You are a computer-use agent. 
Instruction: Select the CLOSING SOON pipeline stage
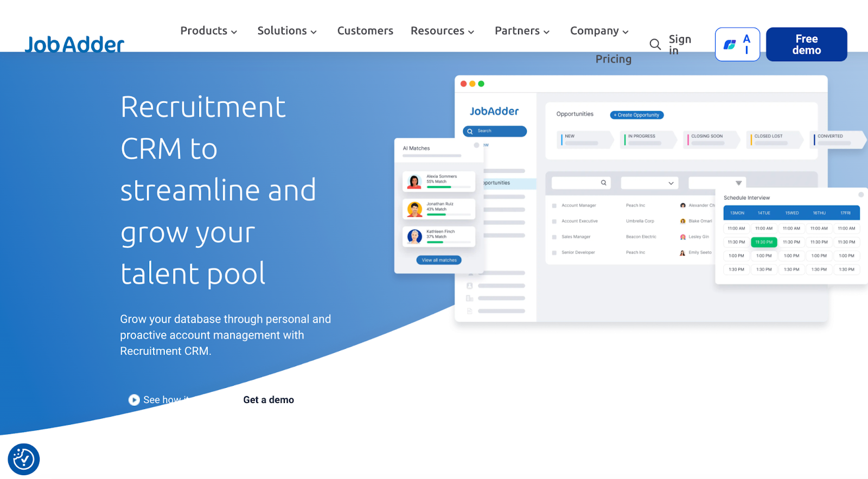(712, 139)
